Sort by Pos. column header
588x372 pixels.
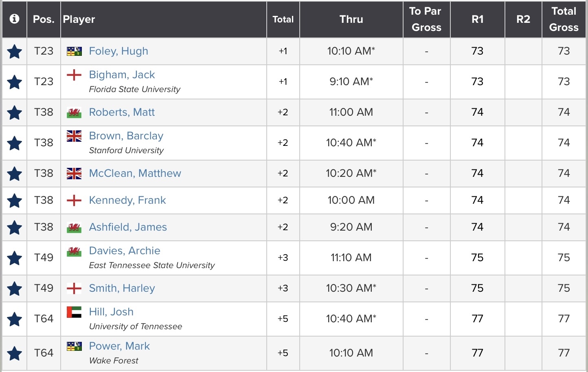44,19
